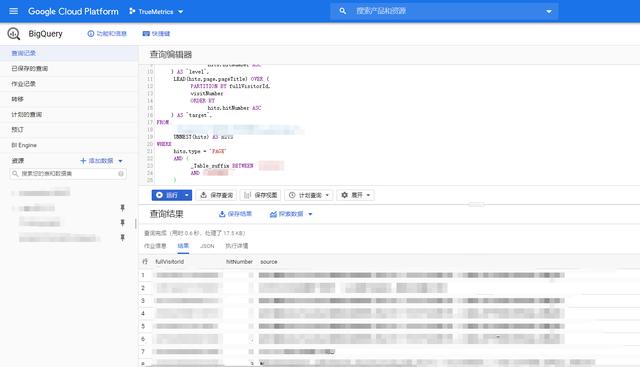Click the '_Table_suffix BETWEEN' code line

(x=222, y=166)
